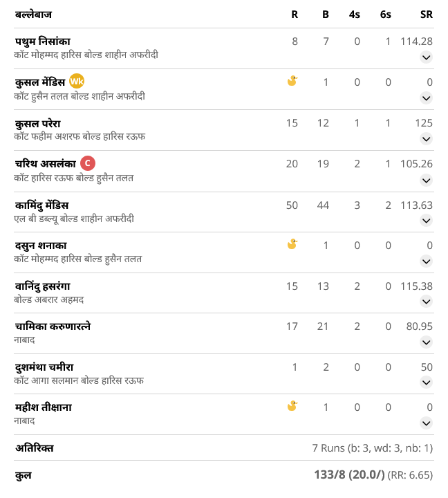Expand details for पथुम निसांका
This screenshot has height=498, width=448.
(426, 57)
